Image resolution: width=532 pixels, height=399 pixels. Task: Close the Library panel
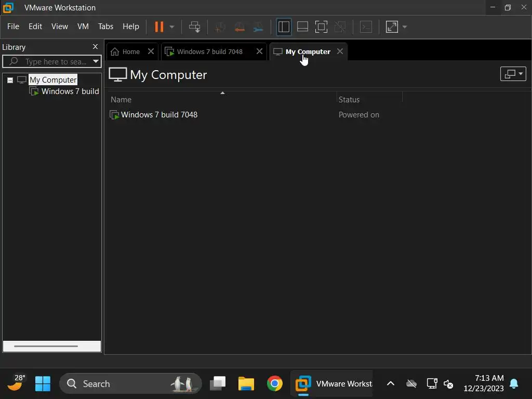pyautogui.click(x=96, y=47)
